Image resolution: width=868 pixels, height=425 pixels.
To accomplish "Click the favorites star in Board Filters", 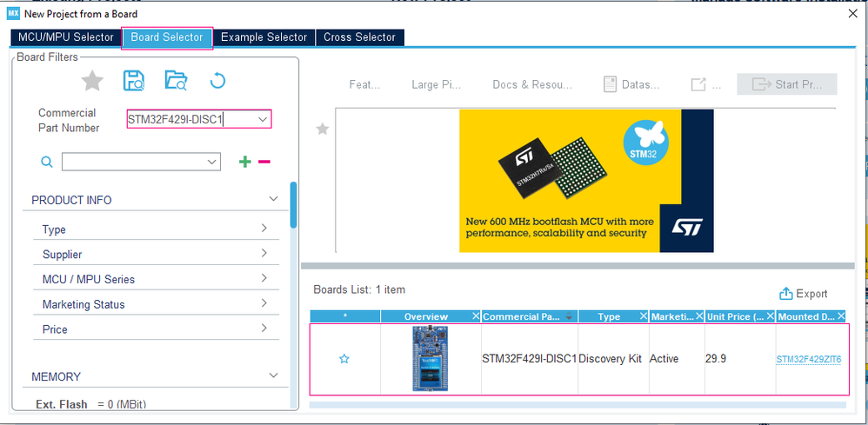I will pos(92,82).
